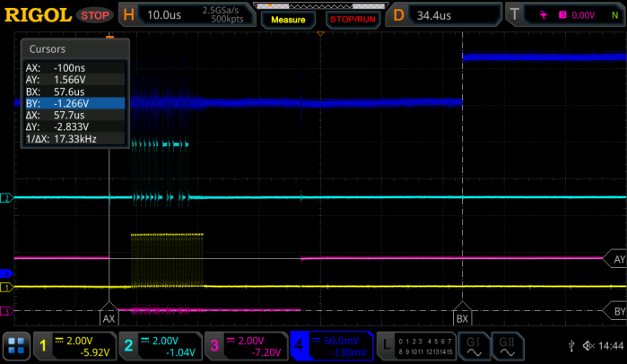Edit the 0.00V trigger level
Screen dimensions: 627x364
click(x=583, y=15)
